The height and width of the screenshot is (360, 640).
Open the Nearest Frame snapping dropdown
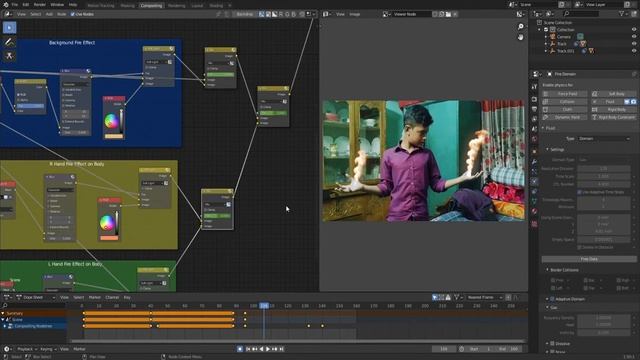click(485, 298)
